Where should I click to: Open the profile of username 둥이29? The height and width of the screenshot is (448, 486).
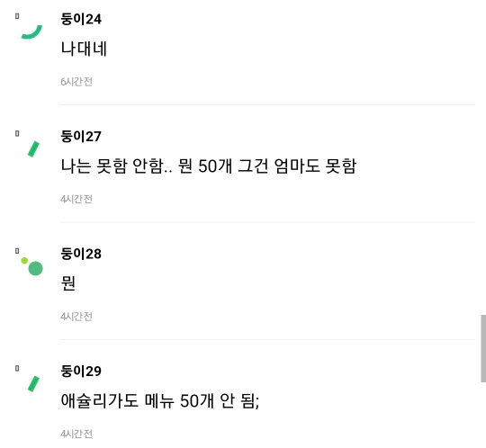click(81, 372)
